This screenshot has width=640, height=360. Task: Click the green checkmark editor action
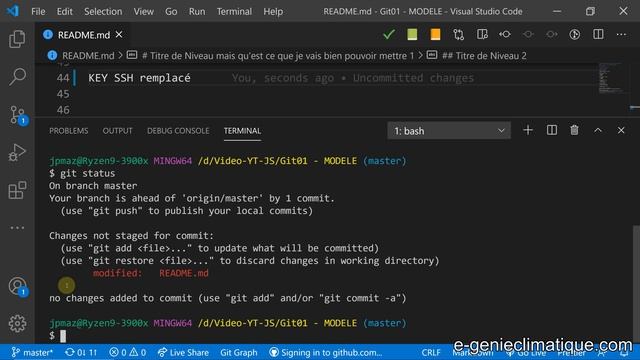[x=389, y=34]
